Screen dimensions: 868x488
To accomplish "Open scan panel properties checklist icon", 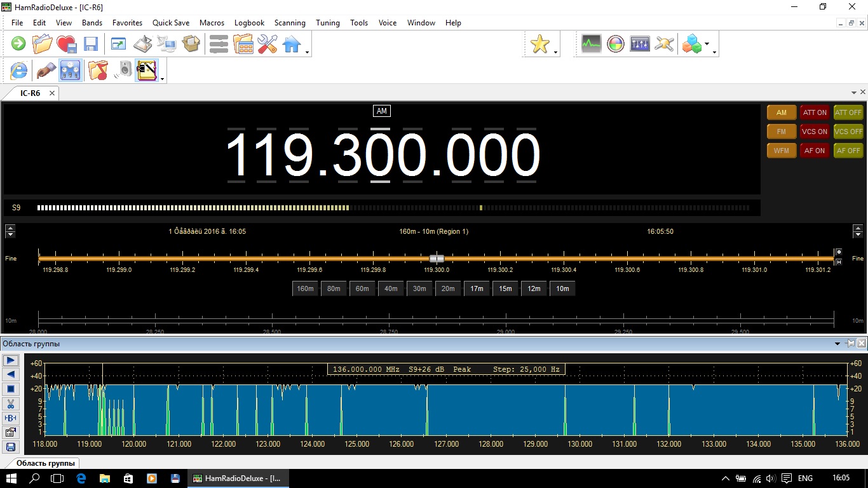I will tap(11, 433).
